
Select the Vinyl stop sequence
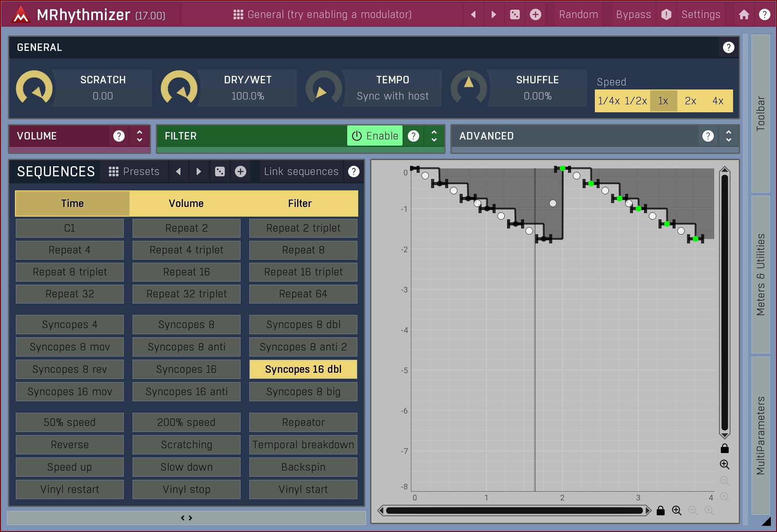[x=186, y=489]
